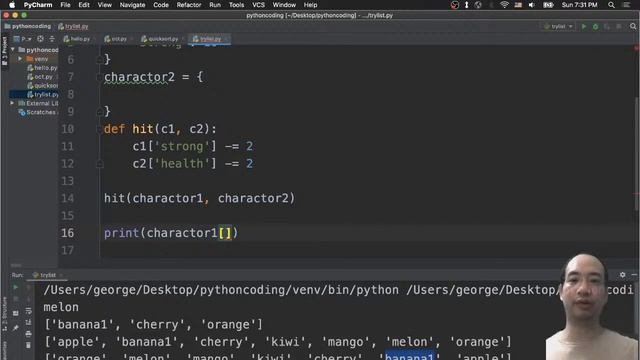Open the Project view selector dropdown

(x=22, y=39)
